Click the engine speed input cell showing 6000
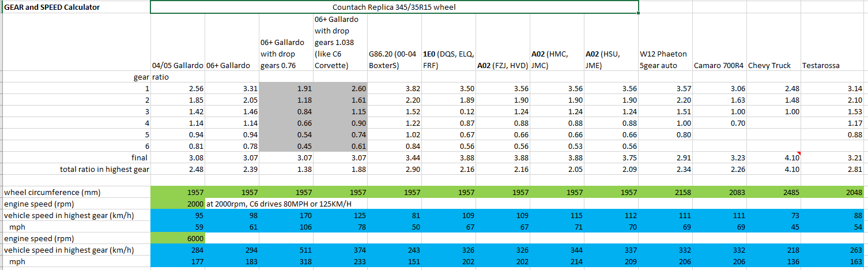The width and height of the screenshot is (868, 270). 178,238
